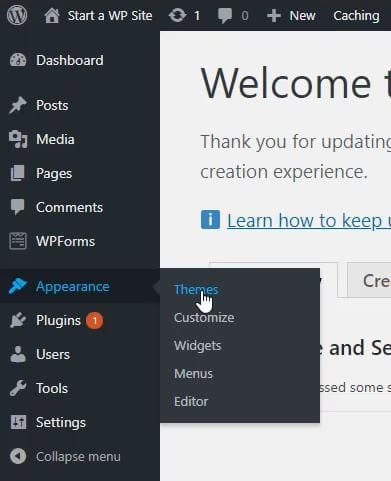Open the comments bubble icon in admin bar
The width and height of the screenshot is (391, 481).
(225, 16)
